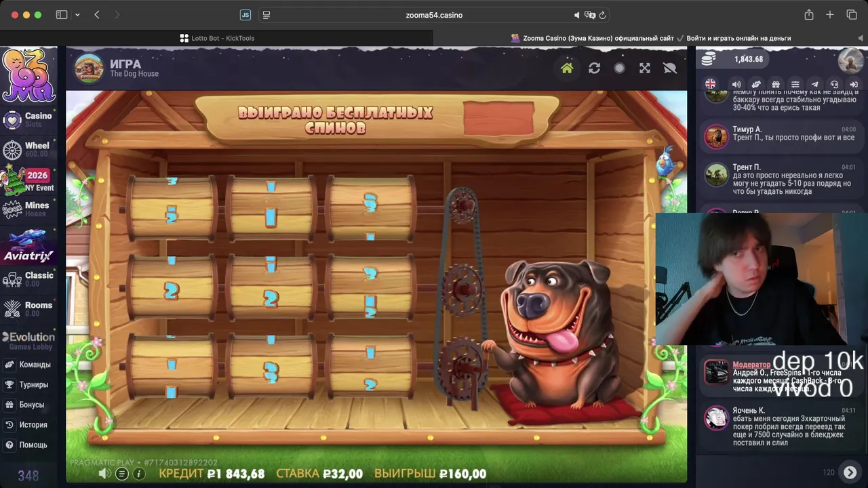Open the 2026 NY Event
Viewport: 868px width, 488px height.
click(28, 180)
